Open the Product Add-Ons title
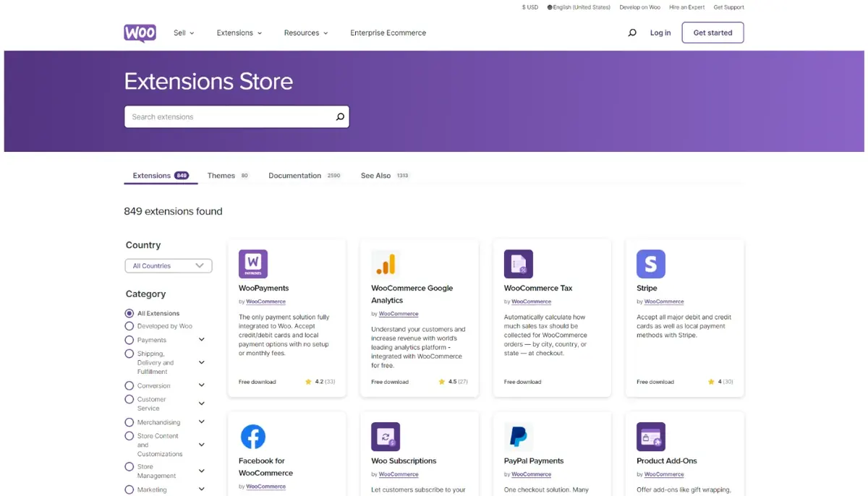This screenshot has width=868, height=496. click(666, 461)
